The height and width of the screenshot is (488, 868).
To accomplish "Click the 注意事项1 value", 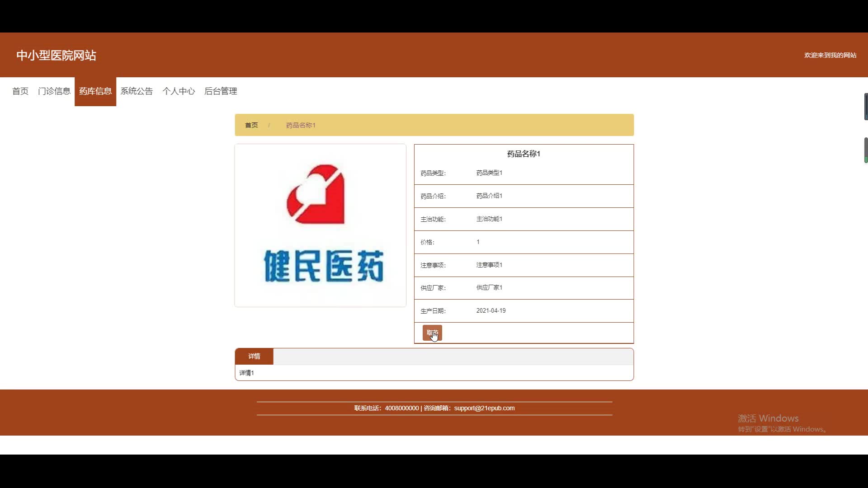I will click(x=489, y=265).
